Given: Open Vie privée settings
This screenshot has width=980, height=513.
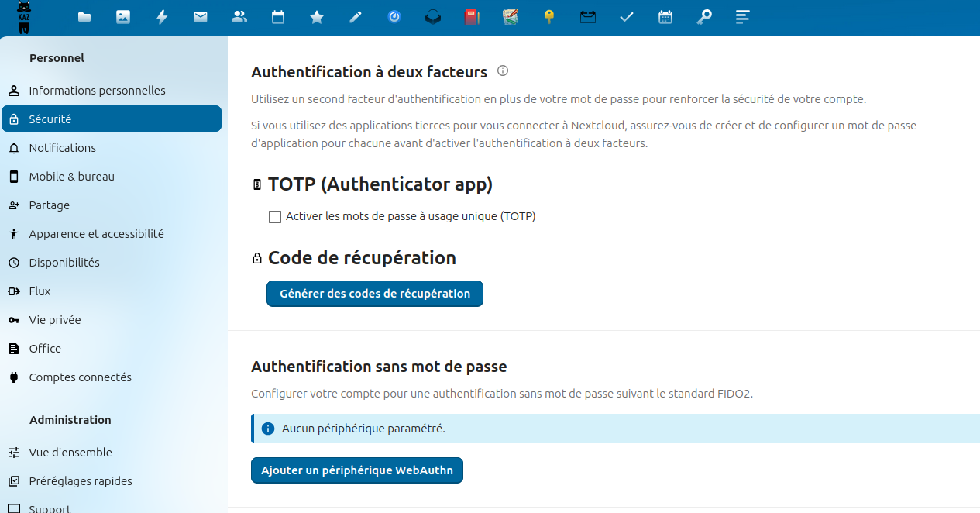Looking at the screenshot, I should pyautogui.click(x=54, y=320).
